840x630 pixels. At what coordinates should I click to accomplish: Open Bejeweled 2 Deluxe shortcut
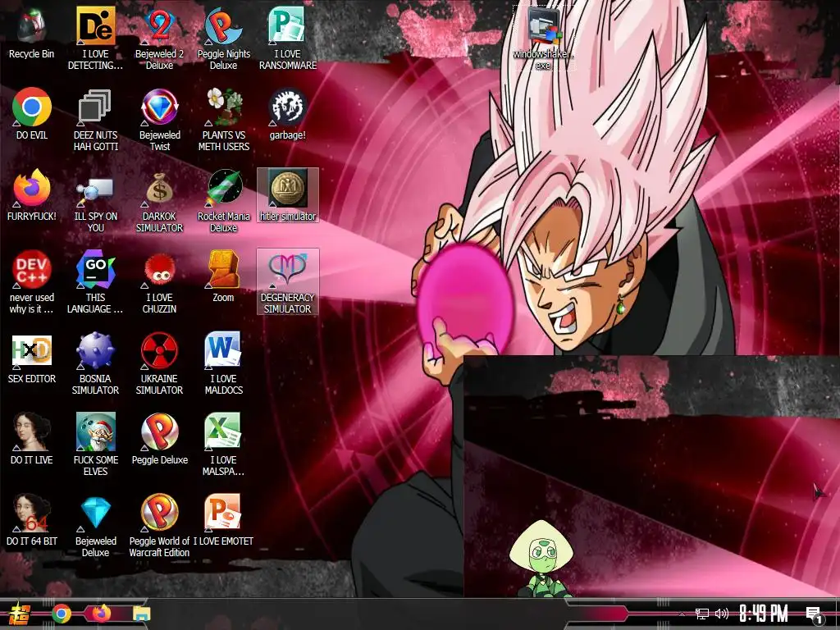[x=160, y=39]
